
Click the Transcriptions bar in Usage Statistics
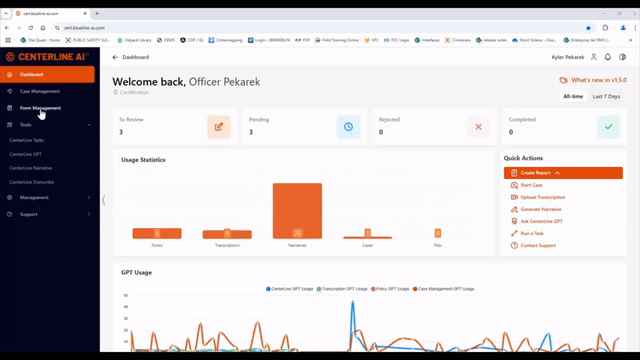(227, 234)
